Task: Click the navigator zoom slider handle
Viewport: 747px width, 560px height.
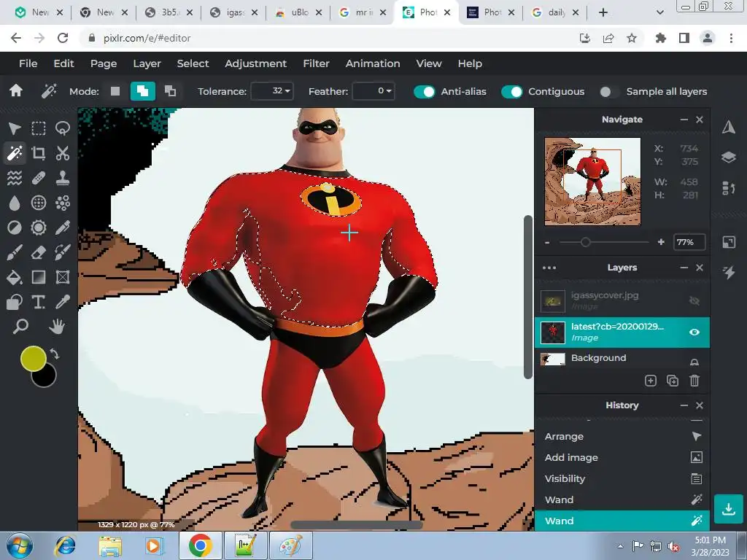Action: [586, 242]
